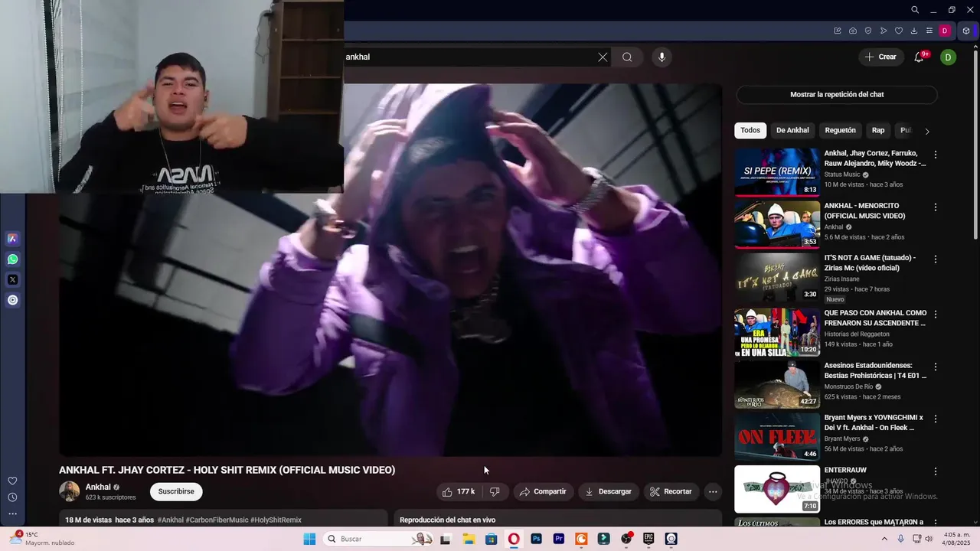Click the Opera tab search magnifier
The image size is (980, 551).
point(915,10)
